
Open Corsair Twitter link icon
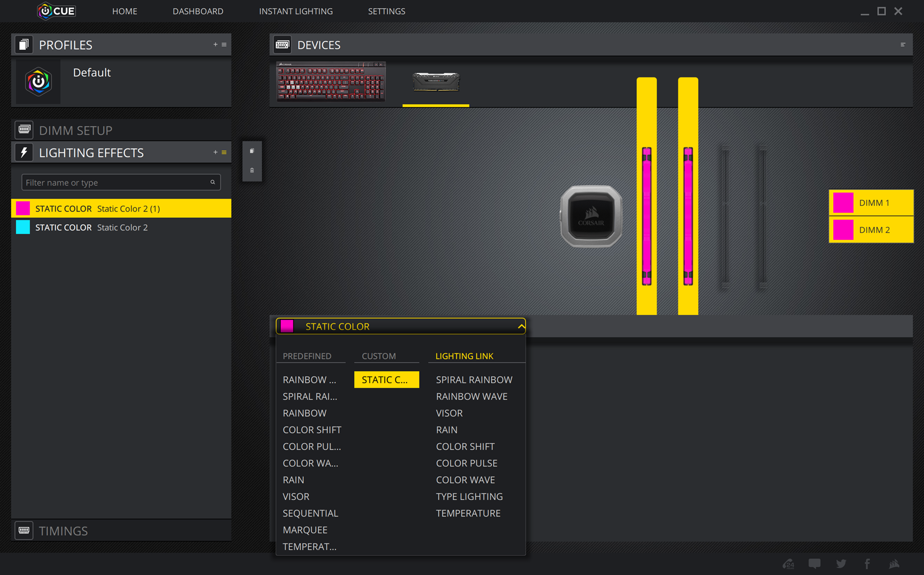(841, 563)
